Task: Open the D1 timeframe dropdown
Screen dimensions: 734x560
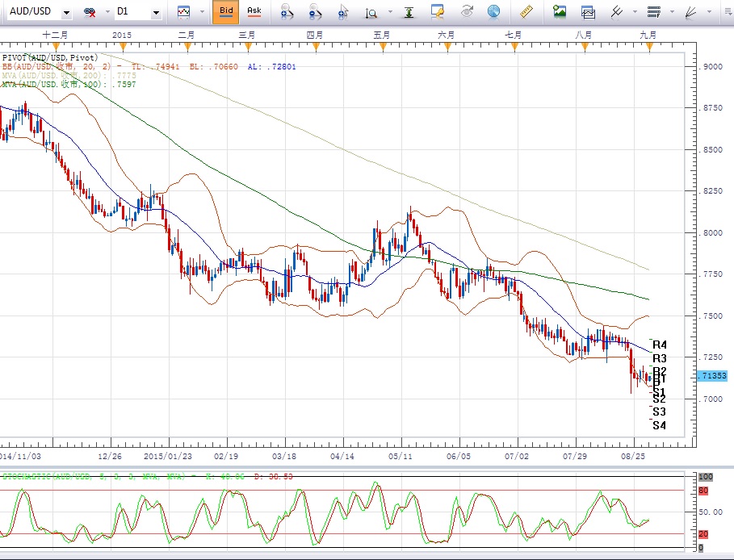Action: 156,13
